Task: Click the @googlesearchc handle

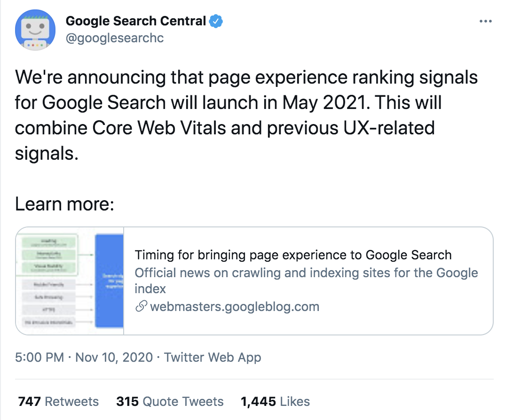Action: [x=115, y=38]
